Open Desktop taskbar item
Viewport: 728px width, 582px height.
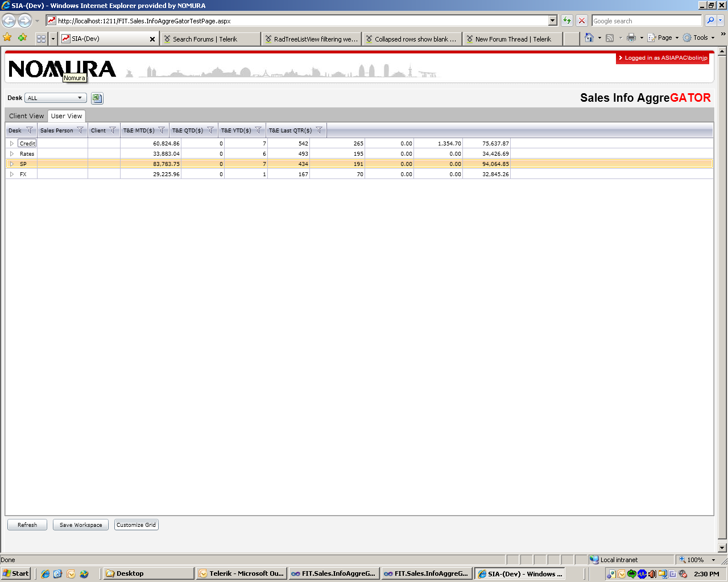(148, 573)
